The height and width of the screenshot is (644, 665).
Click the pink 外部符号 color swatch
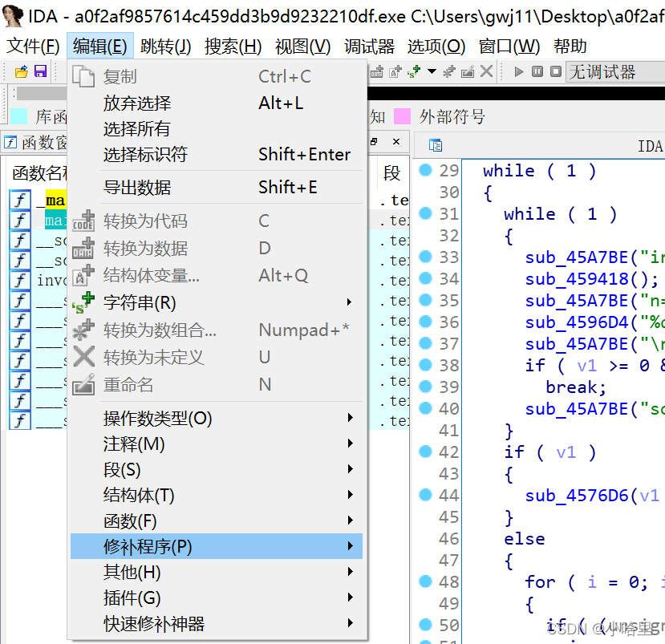pyautogui.click(x=402, y=116)
